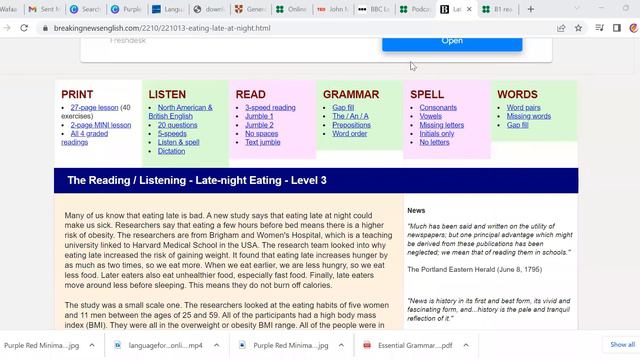Viewport: 640px width, 360px height.
Task: Expand options for second Purple Red Minima download
Action: click(341, 345)
